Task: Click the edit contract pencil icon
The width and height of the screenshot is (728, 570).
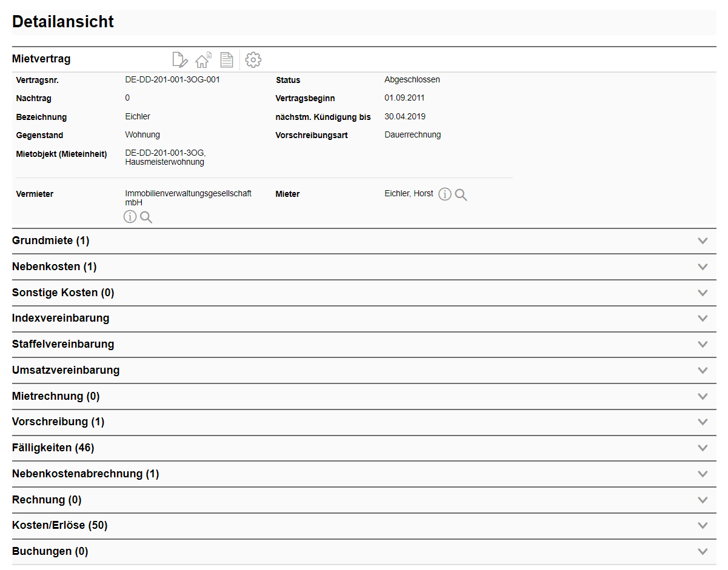Action: coord(180,59)
